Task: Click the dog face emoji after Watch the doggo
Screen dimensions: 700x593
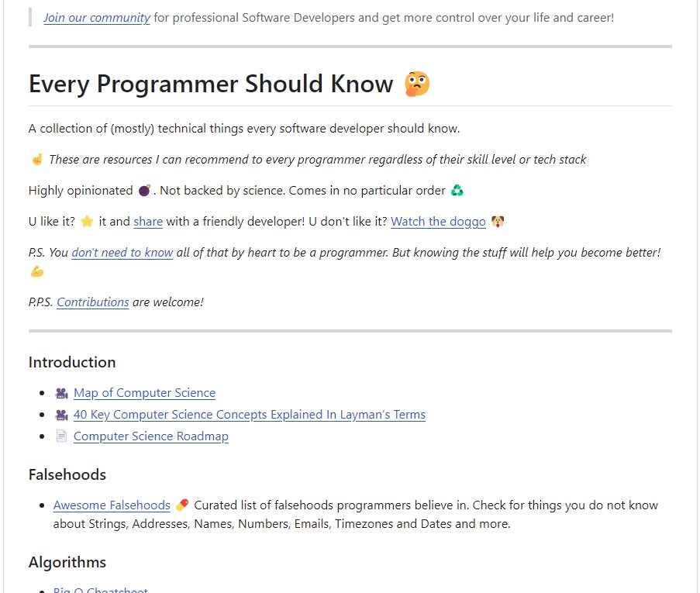Action: coord(498,222)
